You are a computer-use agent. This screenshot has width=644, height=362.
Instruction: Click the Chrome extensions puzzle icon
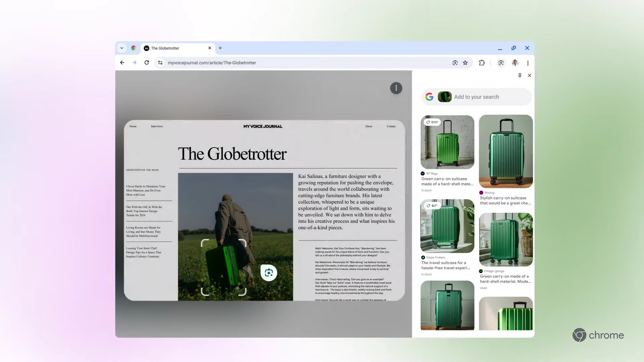483,62
